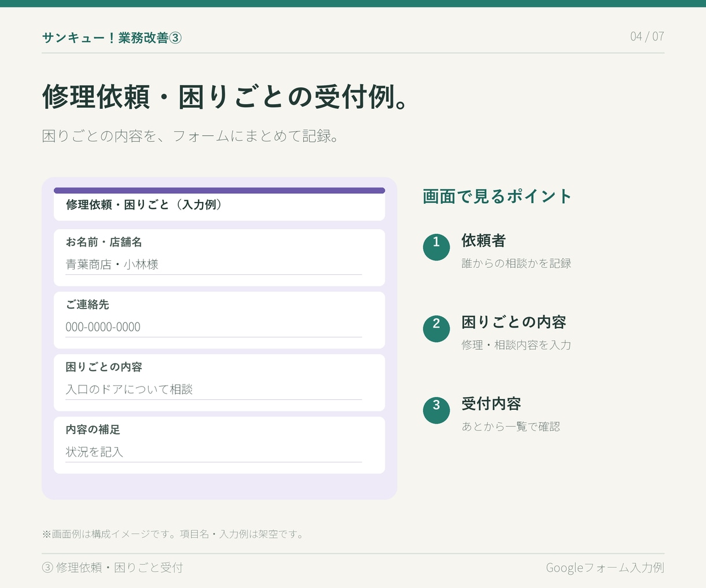This screenshot has width=706, height=588.
Task: Click the numbered circle 1 beside 依頼者
Action: [x=436, y=247]
